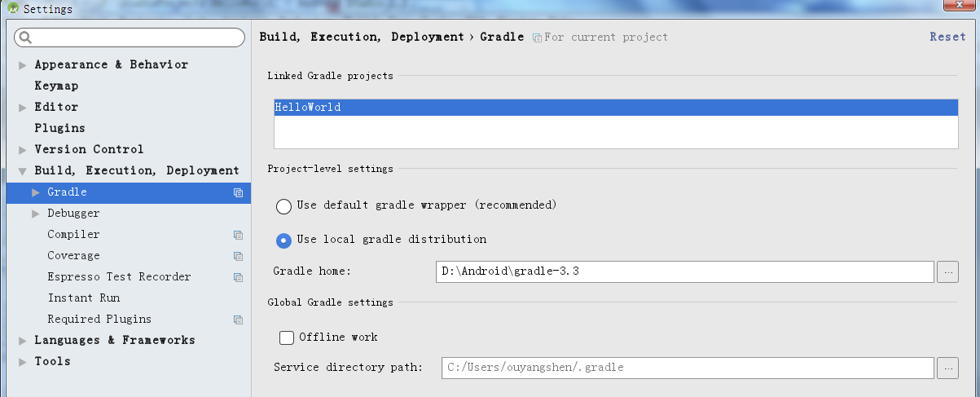Collapse the Build, Execution, Deployment section
The height and width of the screenshot is (397, 980).
[23, 171]
